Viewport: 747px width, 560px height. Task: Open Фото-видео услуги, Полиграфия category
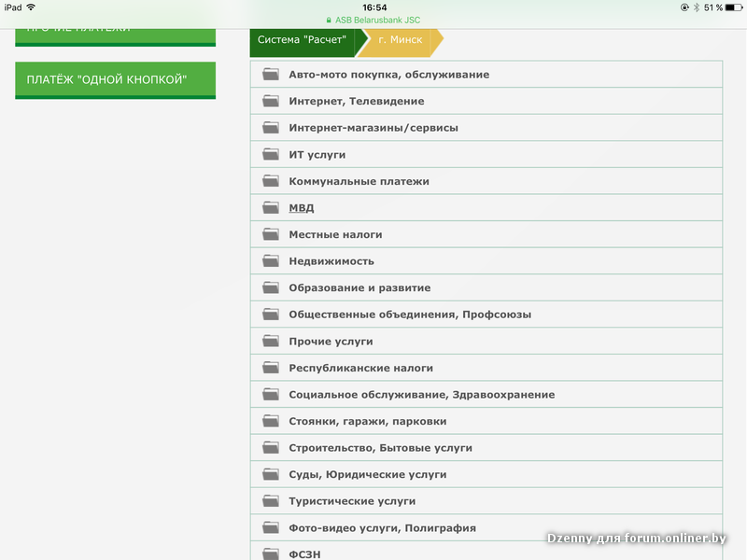486,527
